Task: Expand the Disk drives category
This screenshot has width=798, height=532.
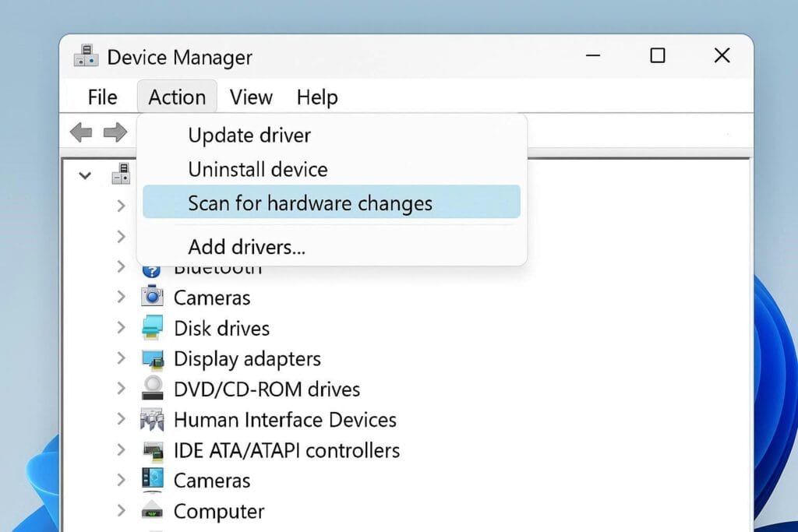Action: point(121,328)
